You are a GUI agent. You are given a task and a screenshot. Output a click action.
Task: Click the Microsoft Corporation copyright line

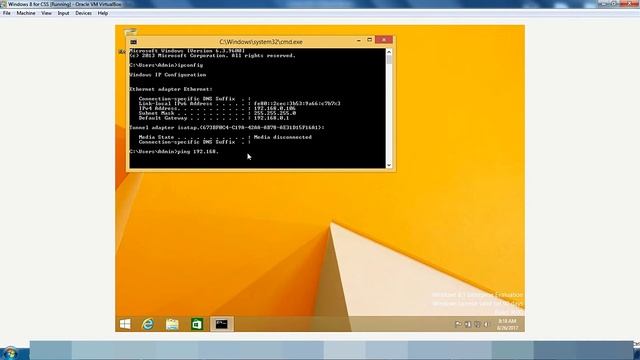[x=213, y=56]
